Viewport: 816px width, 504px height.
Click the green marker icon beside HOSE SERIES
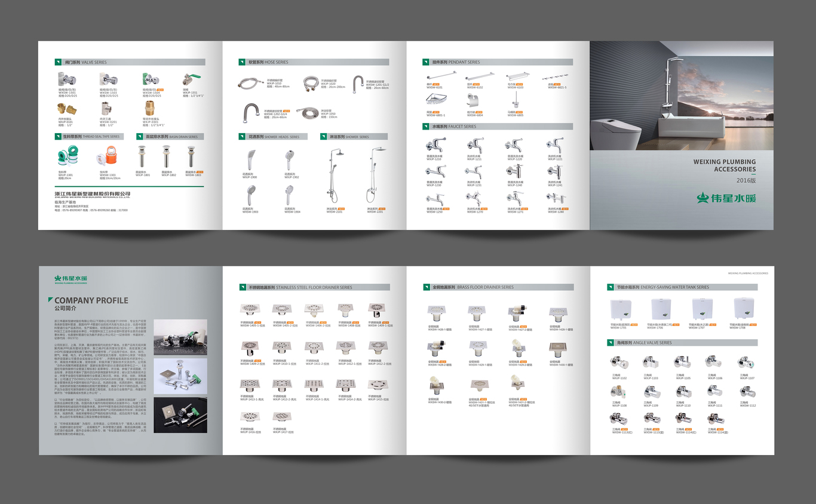pyautogui.click(x=243, y=62)
